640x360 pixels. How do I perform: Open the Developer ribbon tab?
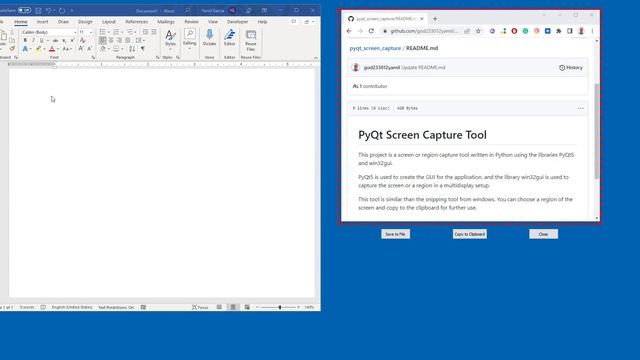238,22
